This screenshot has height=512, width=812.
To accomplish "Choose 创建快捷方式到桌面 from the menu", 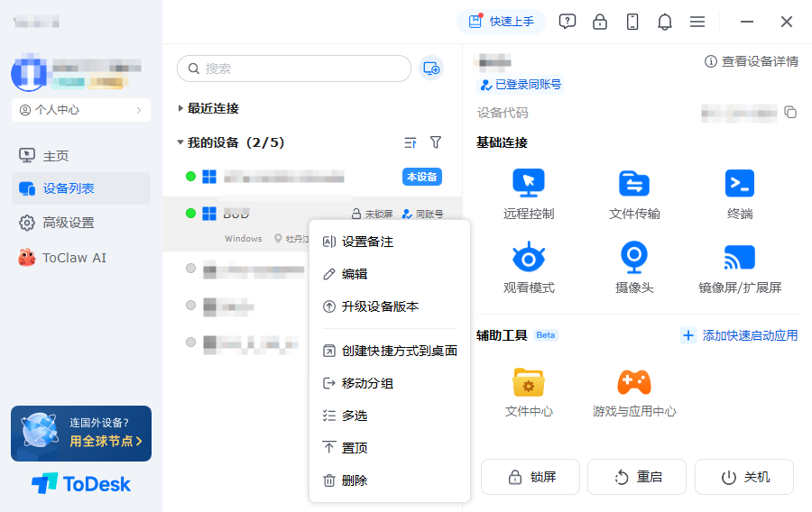I will pyautogui.click(x=390, y=351).
